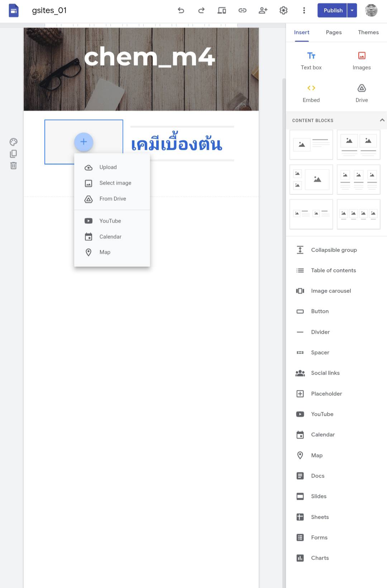
Task: Open share with others icon
Action: click(263, 10)
